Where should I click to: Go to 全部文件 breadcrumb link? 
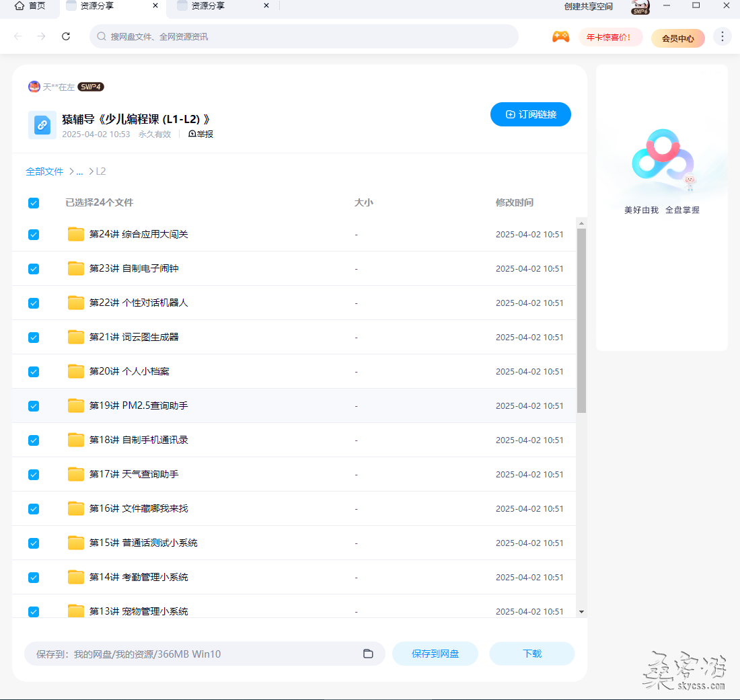44,171
